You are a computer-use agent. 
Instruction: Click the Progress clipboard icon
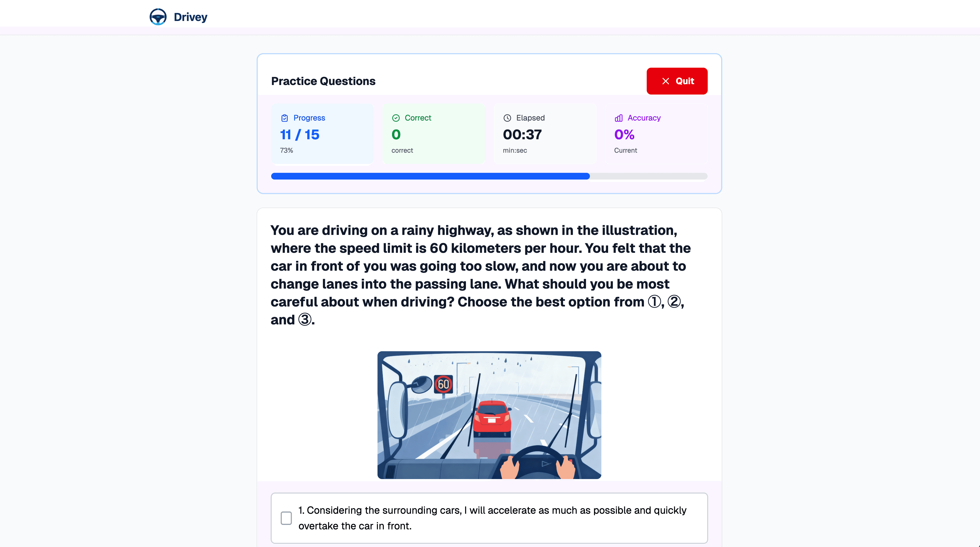(x=284, y=118)
